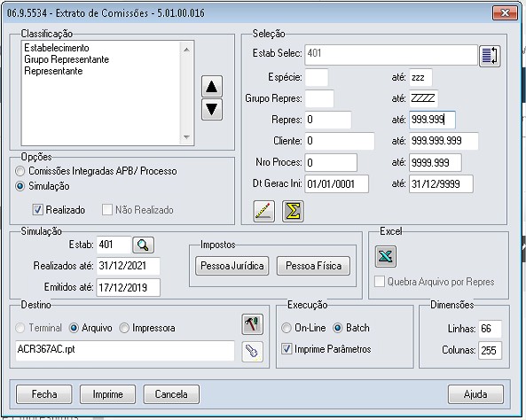Click the Cliente start field
This screenshot has width=526, height=420.
pyautogui.click(x=340, y=141)
